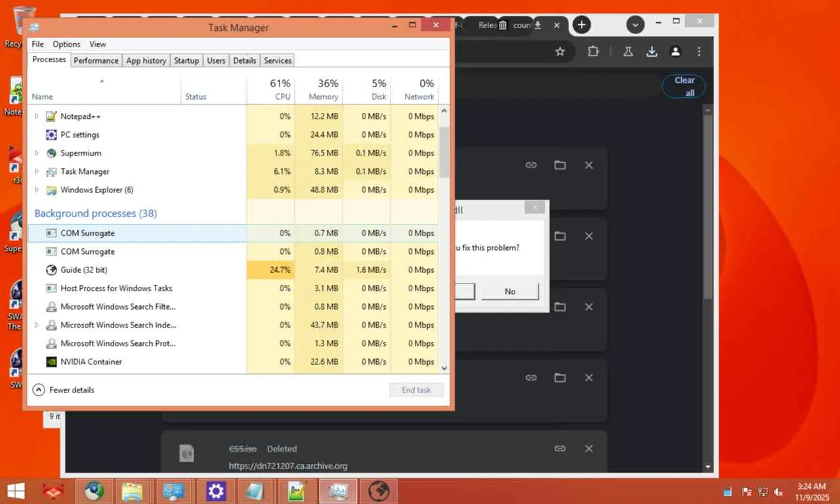Click Clear all in the downloads page
The height and width of the screenshot is (504, 840).
pyautogui.click(x=684, y=87)
